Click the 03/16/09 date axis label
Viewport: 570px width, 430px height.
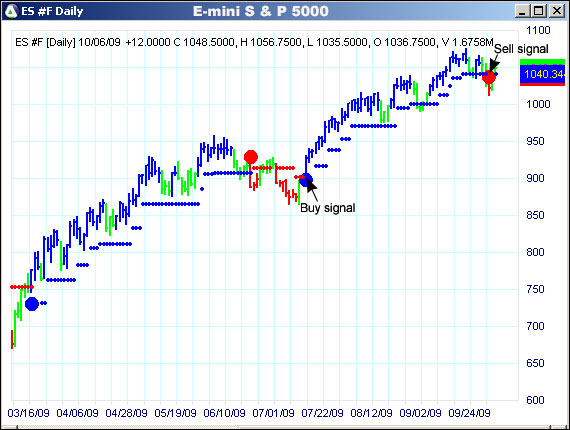(28, 413)
